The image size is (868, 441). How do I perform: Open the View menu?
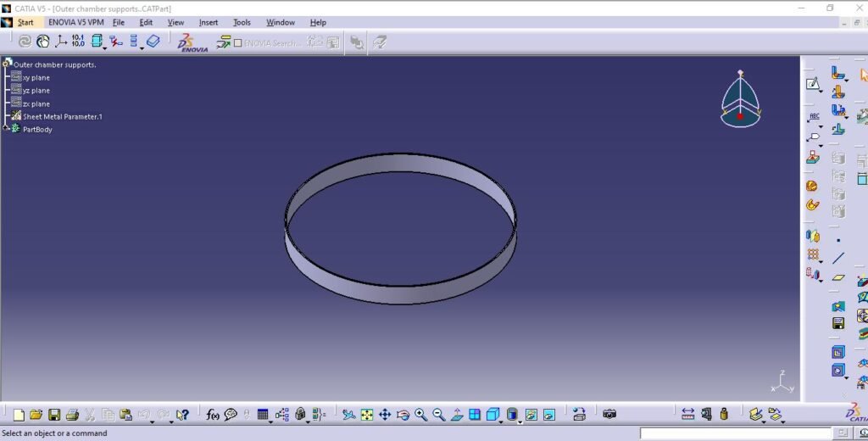click(175, 22)
